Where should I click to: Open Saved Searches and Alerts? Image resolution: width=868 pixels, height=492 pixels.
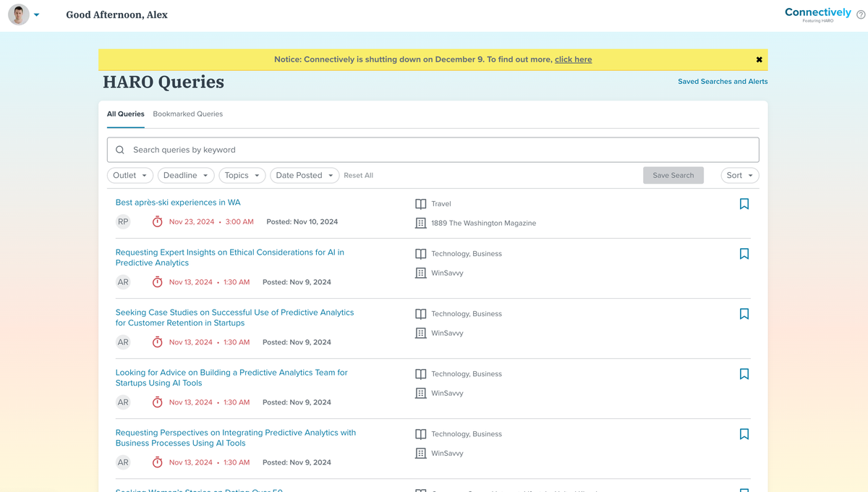722,81
